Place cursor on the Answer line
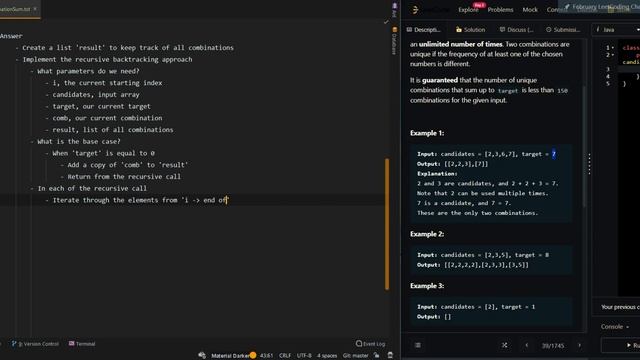Screen dimensions: 640x360 pyautogui.click(x=11, y=36)
